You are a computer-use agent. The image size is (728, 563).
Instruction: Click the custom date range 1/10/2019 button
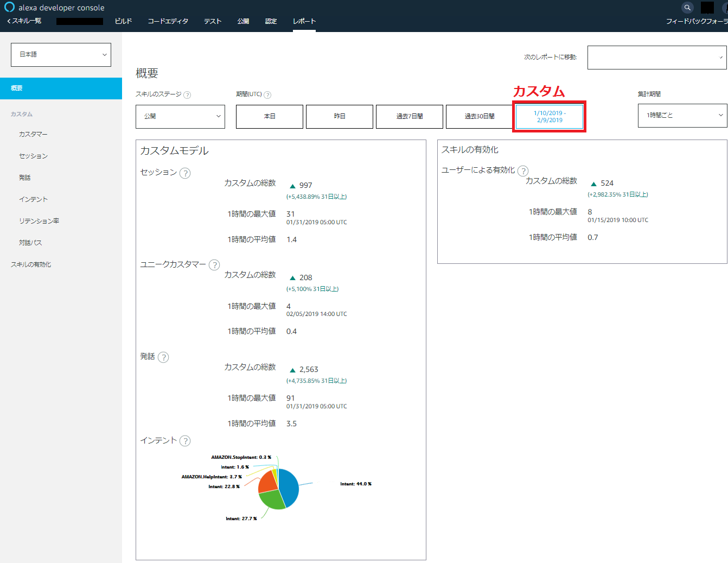tap(550, 117)
